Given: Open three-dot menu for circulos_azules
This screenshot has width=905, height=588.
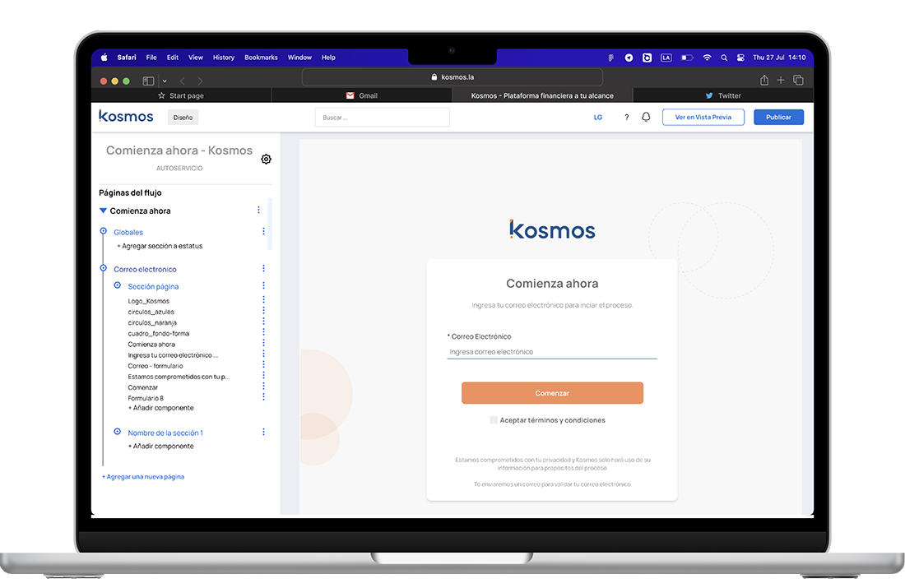Looking at the screenshot, I should pos(264,311).
